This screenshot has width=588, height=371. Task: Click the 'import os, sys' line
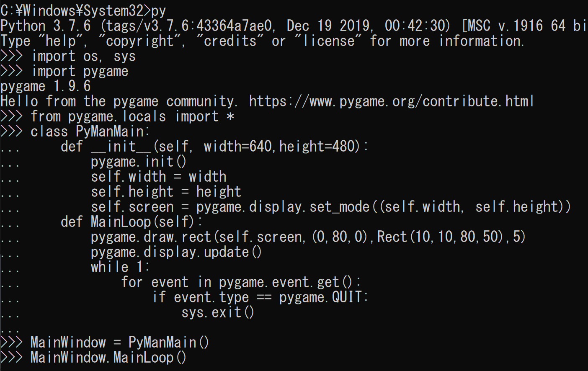click(x=84, y=56)
